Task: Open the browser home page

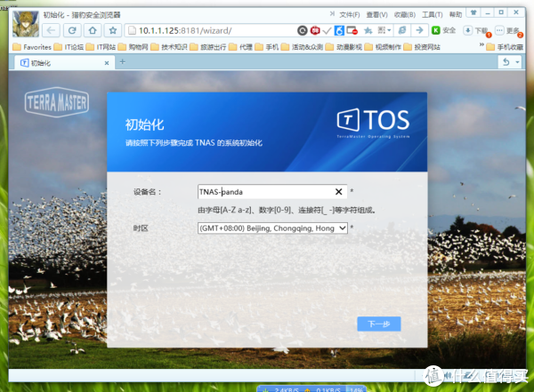Action: pyautogui.click(x=93, y=30)
